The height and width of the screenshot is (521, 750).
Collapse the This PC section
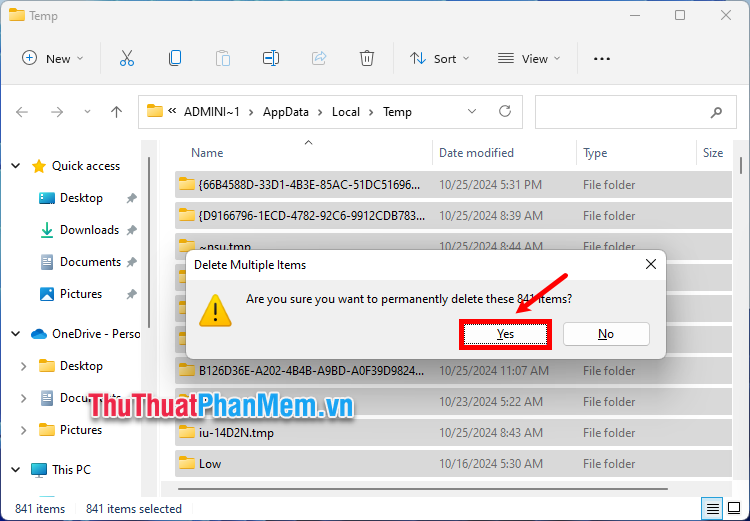click(x=16, y=470)
